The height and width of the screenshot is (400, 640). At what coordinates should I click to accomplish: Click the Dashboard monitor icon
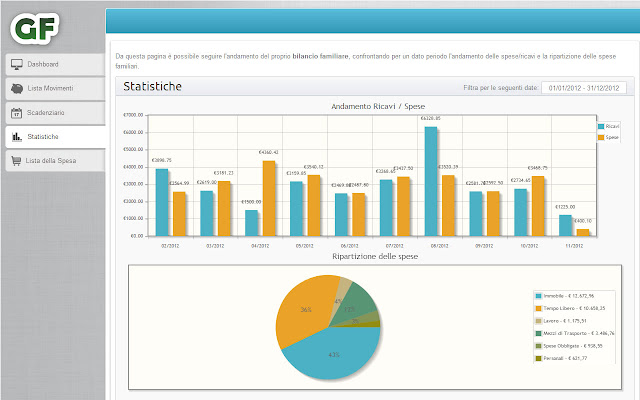[x=17, y=64]
